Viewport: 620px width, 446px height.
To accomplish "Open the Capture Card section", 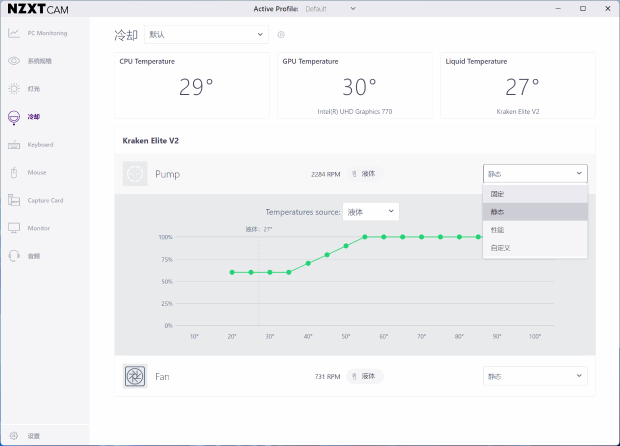I will (x=36, y=200).
